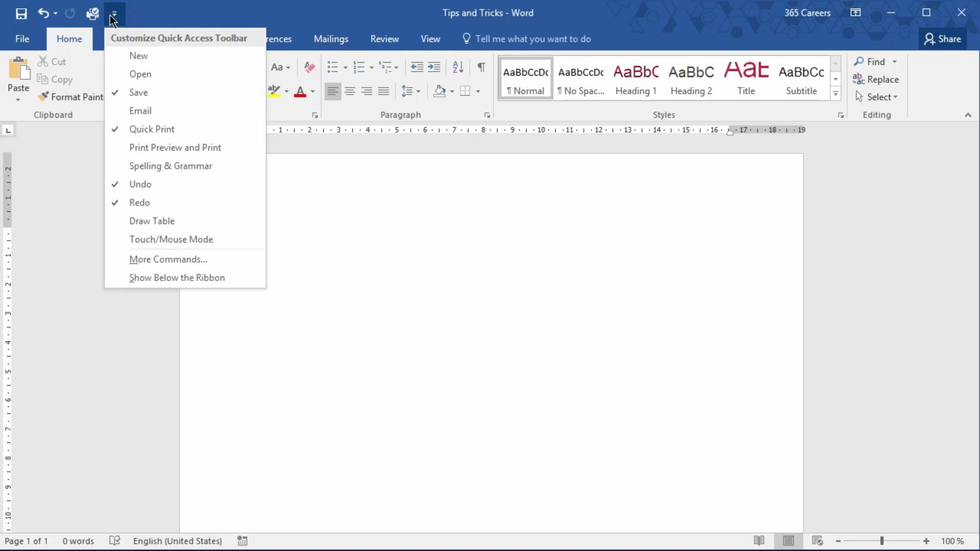980x551 pixels.
Task: Select More Commands from toolbar menu
Action: pyautogui.click(x=168, y=258)
